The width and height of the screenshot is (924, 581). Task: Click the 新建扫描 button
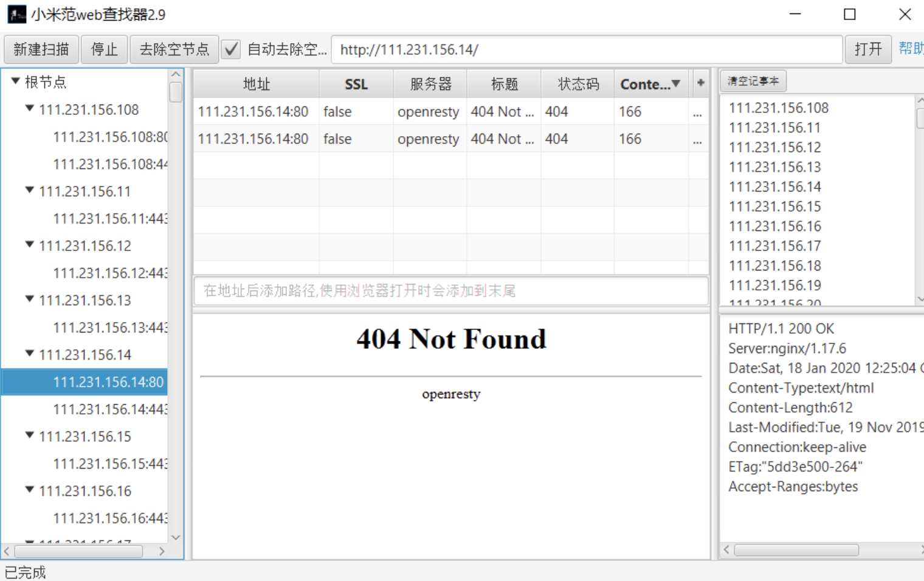tap(41, 49)
